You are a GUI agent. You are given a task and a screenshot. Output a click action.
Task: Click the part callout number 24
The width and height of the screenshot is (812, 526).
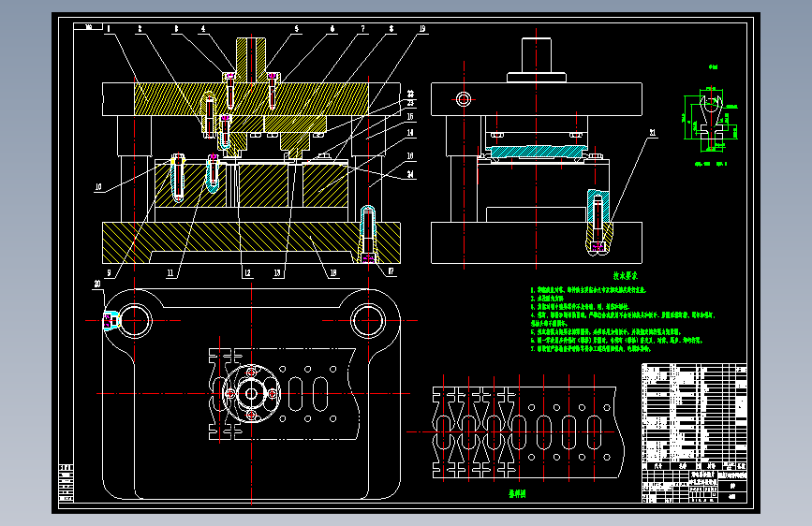coord(410,174)
